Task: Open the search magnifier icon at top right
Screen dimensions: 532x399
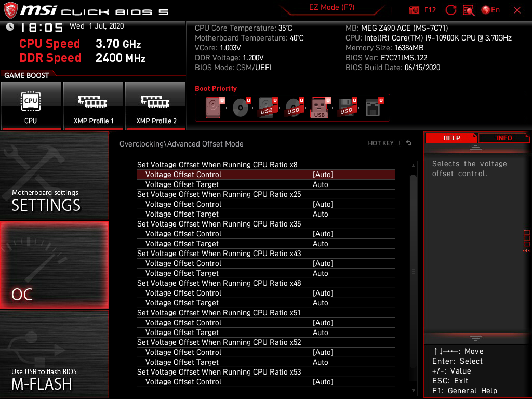Action: [x=469, y=10]
